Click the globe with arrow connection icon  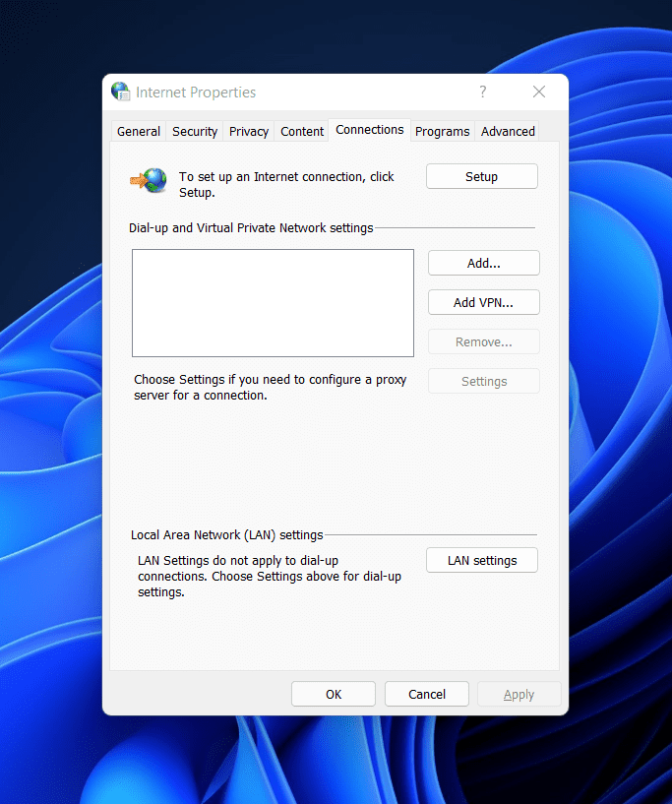pos(149,180)
